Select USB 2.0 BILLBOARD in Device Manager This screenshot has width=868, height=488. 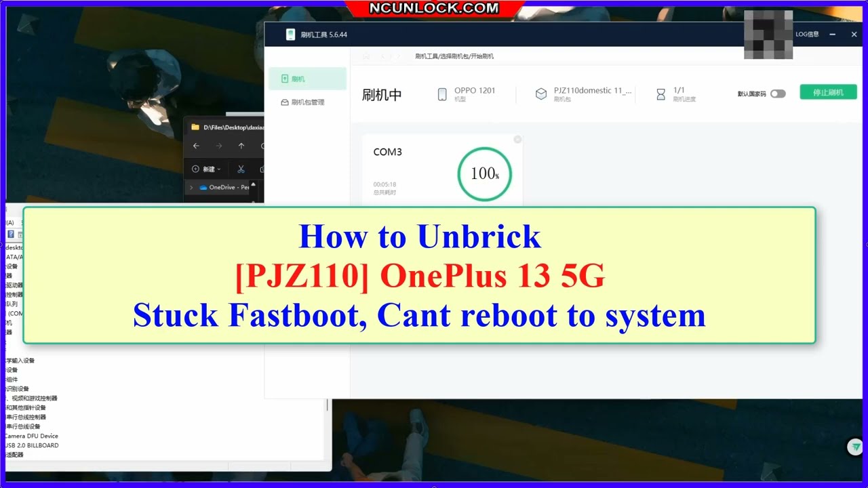[32, 445]
